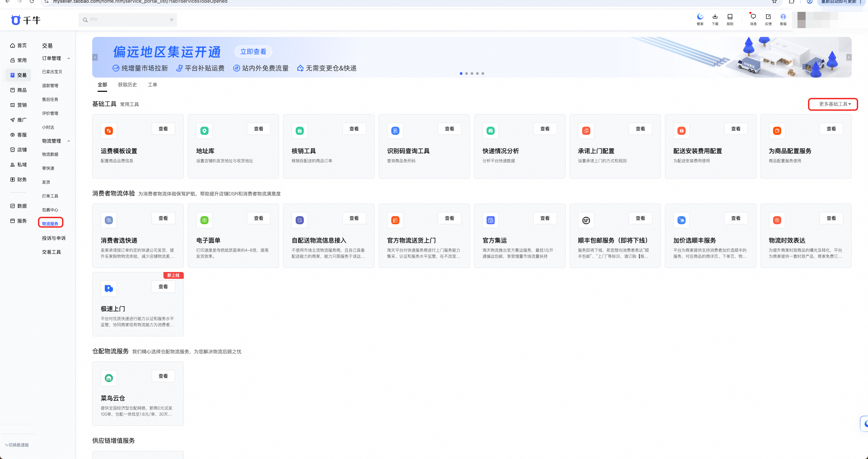Click the 快递情况分析 card icon
This screenshot has width=868, height=459.
click(x=491, y=131)
